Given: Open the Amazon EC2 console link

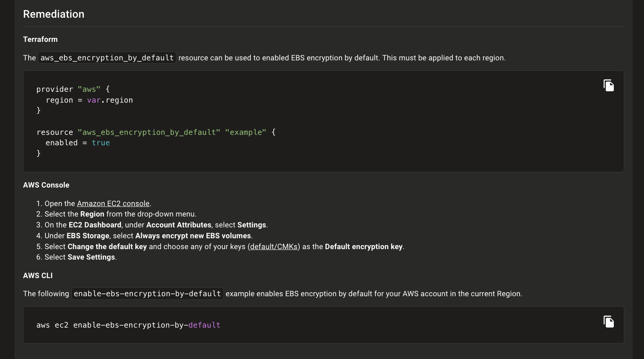Looking at the screenshot, I should click(113, 204).
